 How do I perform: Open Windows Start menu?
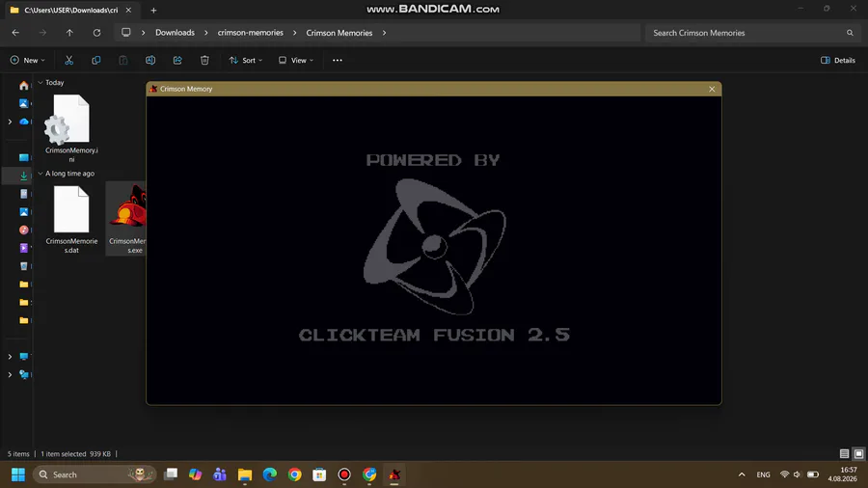click(18, 474)
